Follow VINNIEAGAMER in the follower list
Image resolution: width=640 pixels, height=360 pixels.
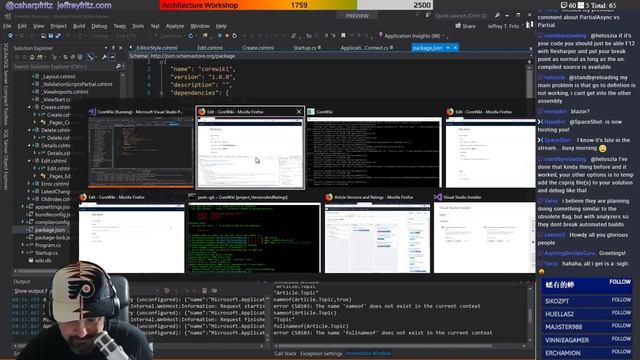coord(621,339)
